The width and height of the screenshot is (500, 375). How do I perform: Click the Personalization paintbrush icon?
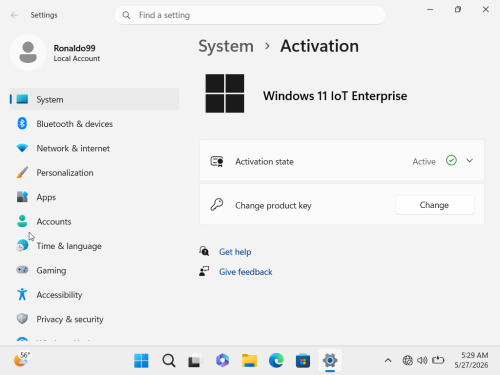point(22,172)
